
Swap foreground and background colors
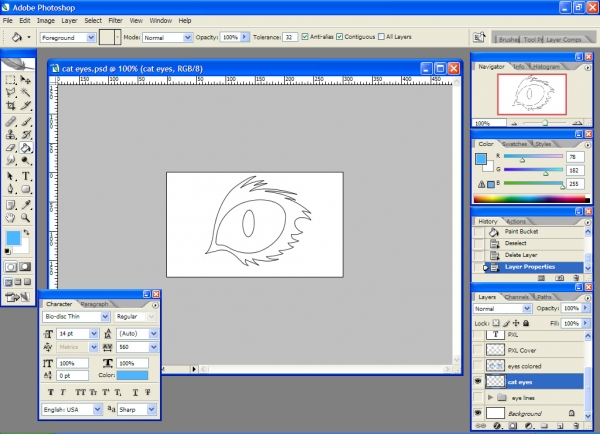coord(26,232)
